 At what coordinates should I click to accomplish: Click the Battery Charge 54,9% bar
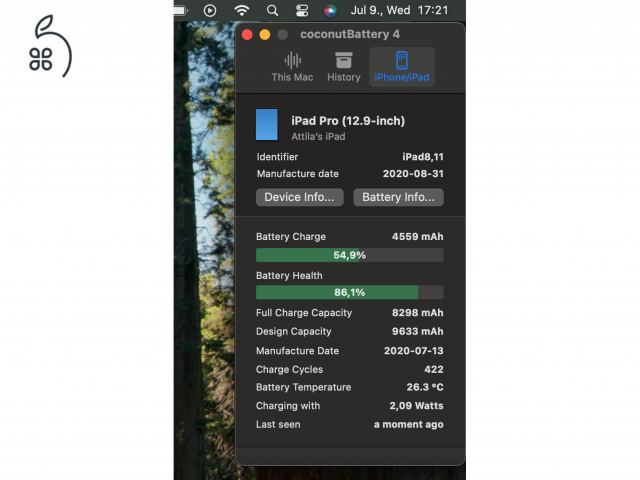tap(349, 255)
